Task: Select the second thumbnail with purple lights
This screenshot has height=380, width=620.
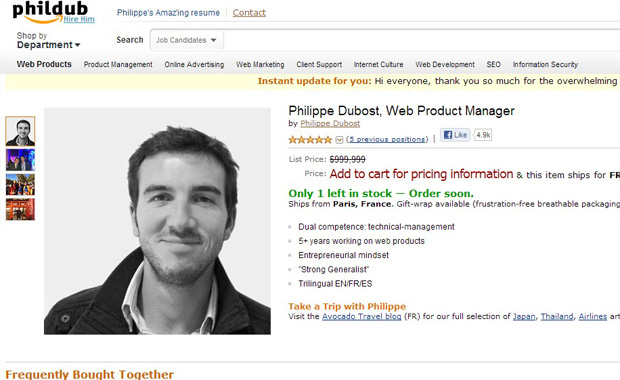Action: (x=20, y=160)
